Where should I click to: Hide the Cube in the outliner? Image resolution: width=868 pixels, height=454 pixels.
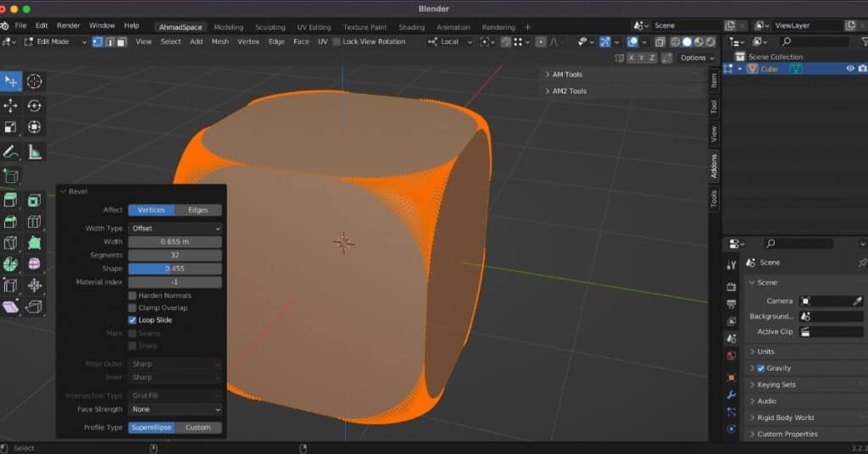pyautogui.click(x=850, y=69)
